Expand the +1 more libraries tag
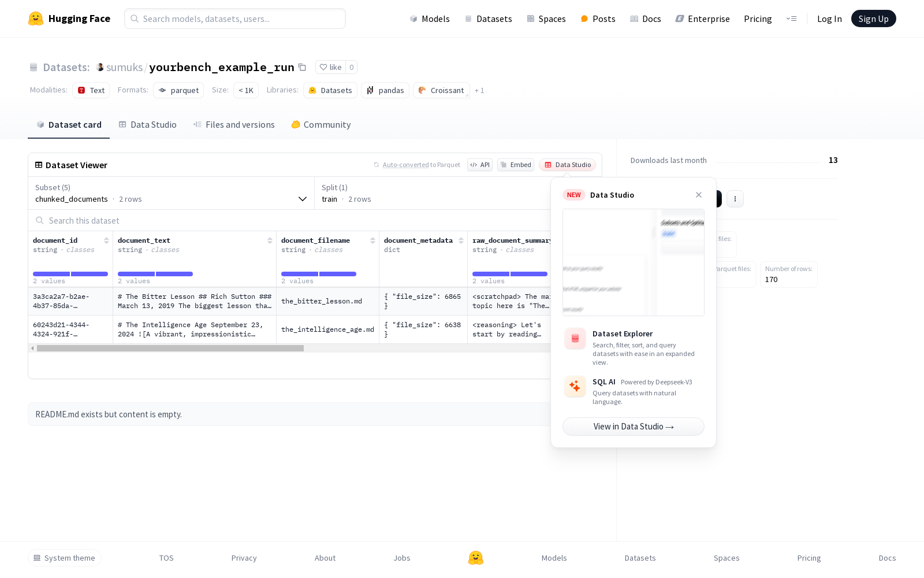Image resolution: width=924 pixels, height=578 pixels. pyautogui.click(x=479, y=90)
